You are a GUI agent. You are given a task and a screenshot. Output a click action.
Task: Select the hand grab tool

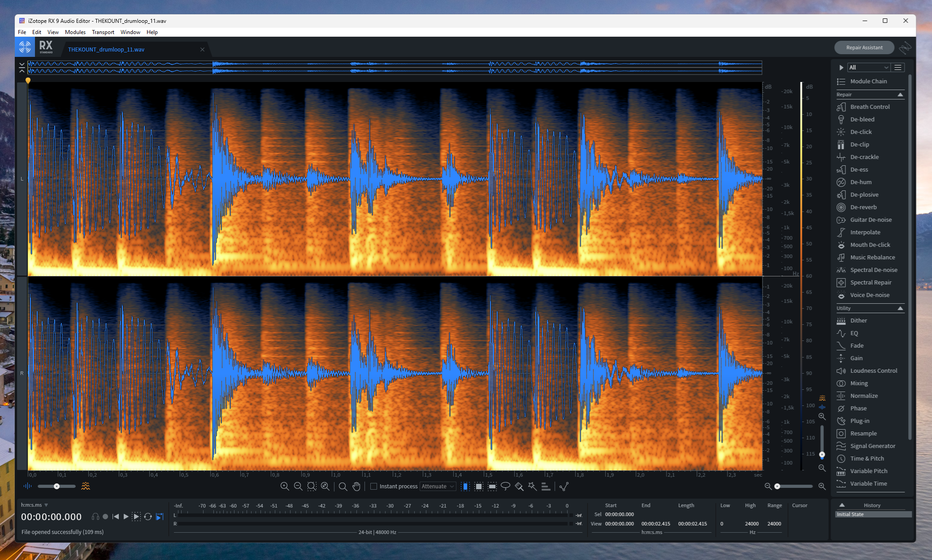[357, 486]
